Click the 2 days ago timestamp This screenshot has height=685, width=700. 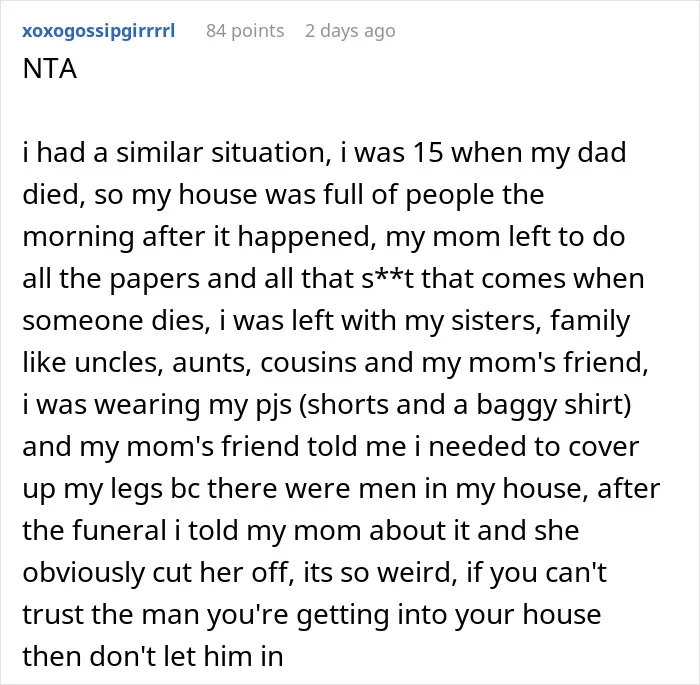point(350,31)
